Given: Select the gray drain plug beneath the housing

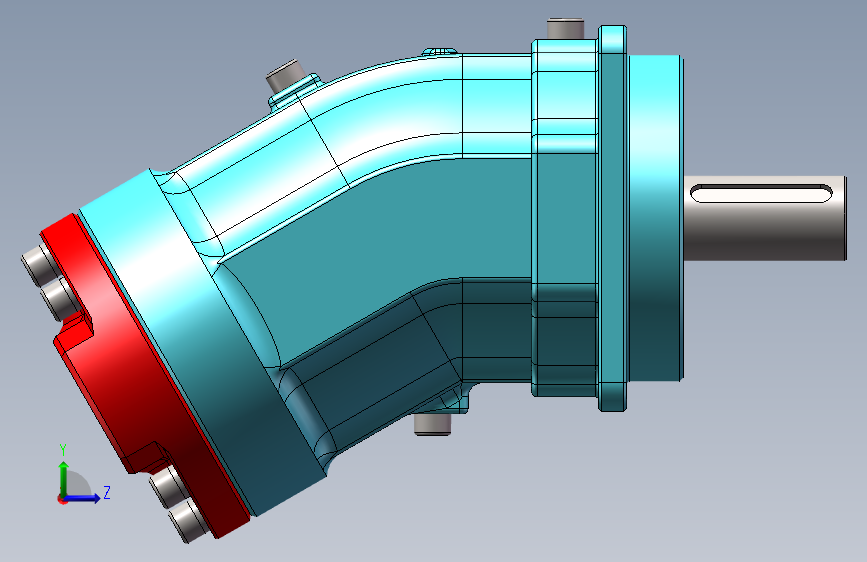Looking at the screenshot, I should point(432,424).
